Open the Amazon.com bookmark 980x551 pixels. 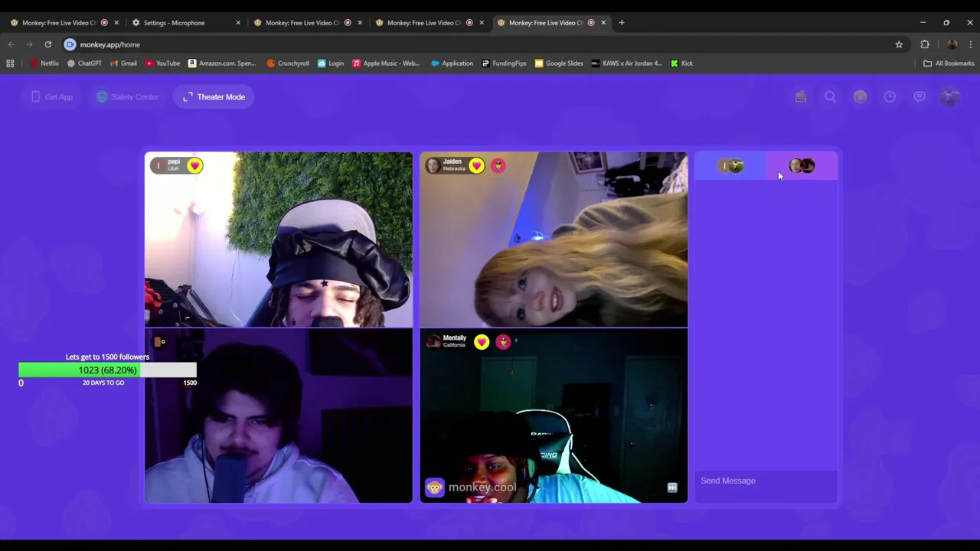222,64
